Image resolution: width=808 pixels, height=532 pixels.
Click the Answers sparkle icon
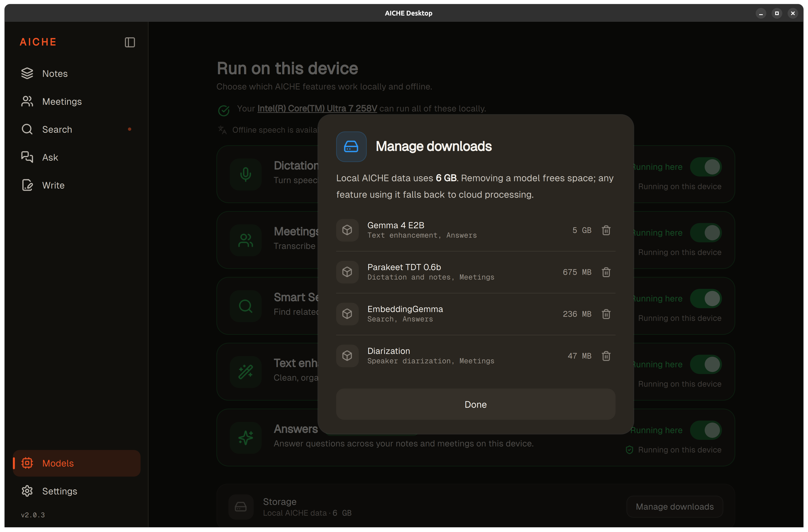click(x=245, y=438)
